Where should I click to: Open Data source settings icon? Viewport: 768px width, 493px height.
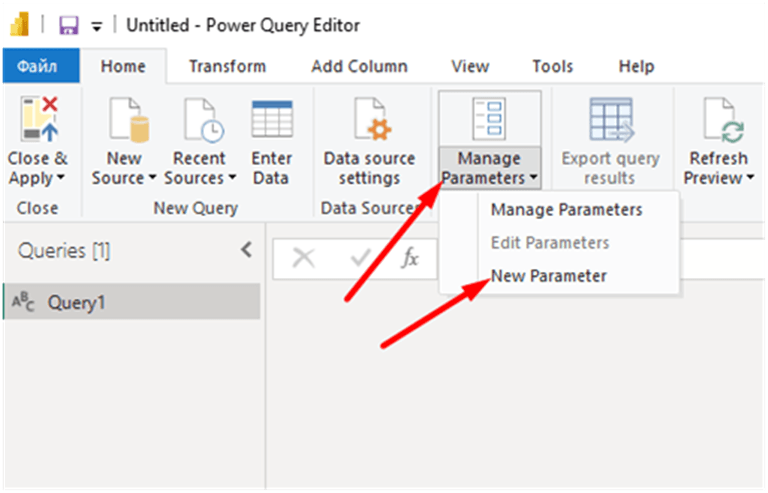(372, 120)
